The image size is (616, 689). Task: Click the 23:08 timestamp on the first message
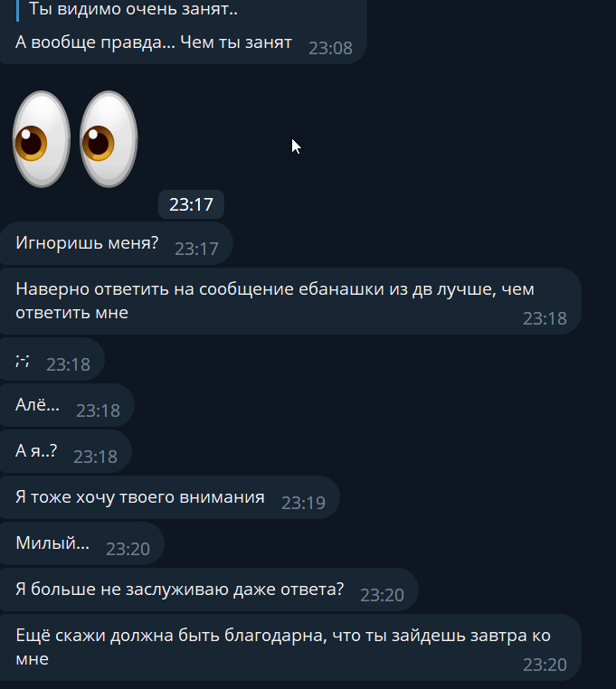tap(330, 48)
